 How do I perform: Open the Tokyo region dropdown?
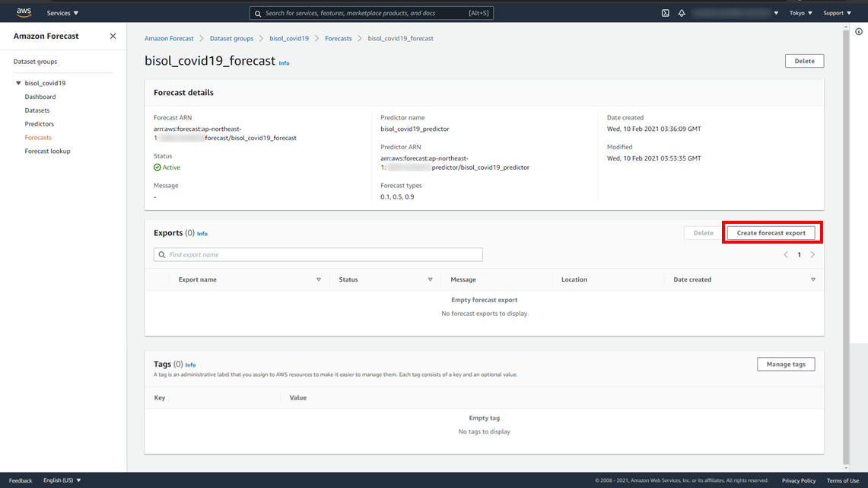800,13
